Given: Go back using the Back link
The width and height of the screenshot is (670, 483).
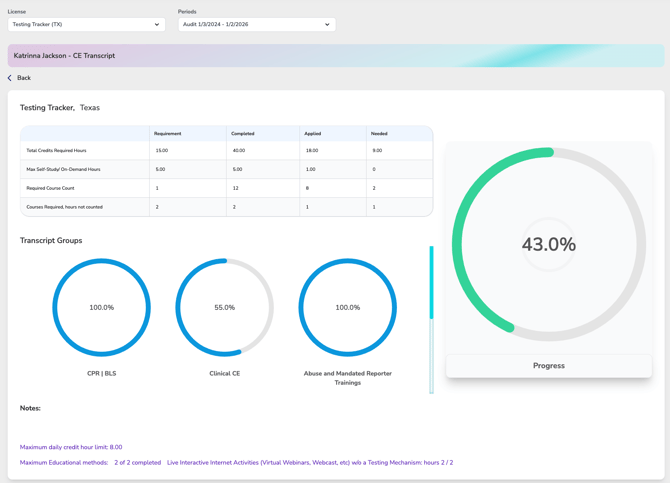Looking at the screenshot, I should tap(23, 78).
